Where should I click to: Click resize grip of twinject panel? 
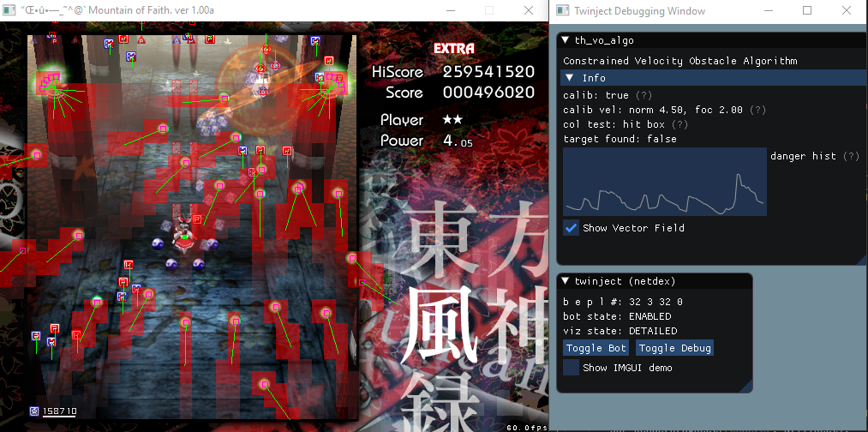(746, 387)
